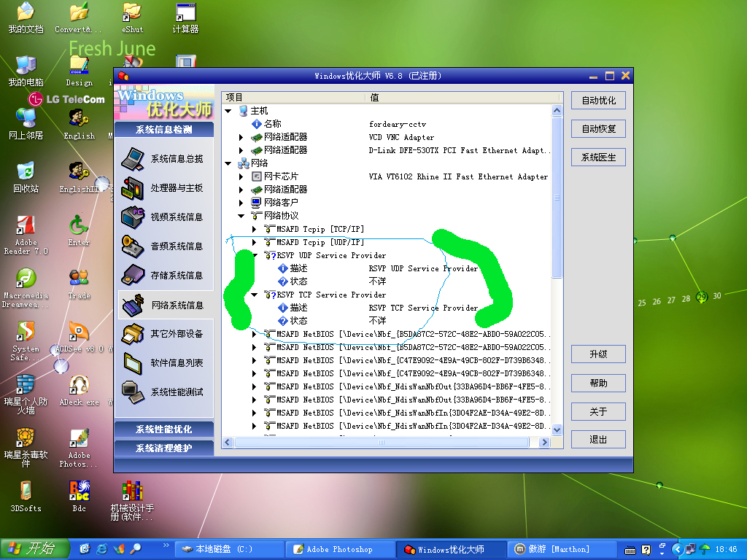Switch to Adobe Photoshop taskbar button

click(340, 549)
